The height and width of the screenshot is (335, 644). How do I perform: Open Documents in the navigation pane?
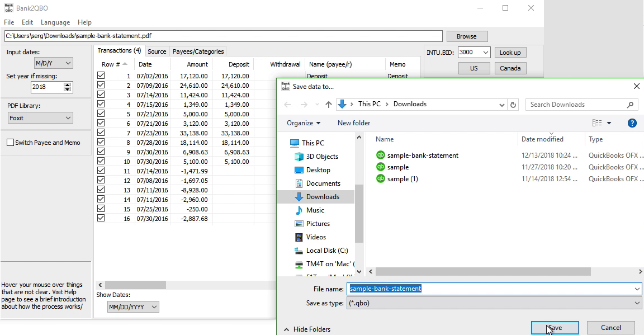318,183
